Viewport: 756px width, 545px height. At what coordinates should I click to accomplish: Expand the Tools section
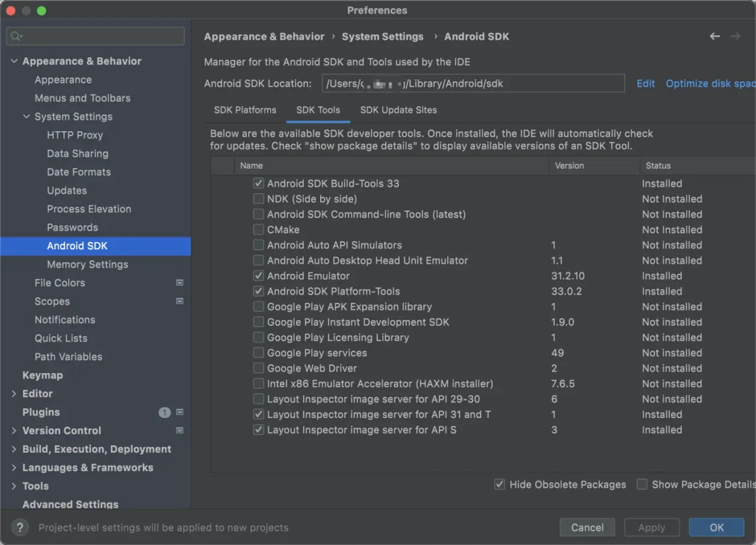coord(14,486)
